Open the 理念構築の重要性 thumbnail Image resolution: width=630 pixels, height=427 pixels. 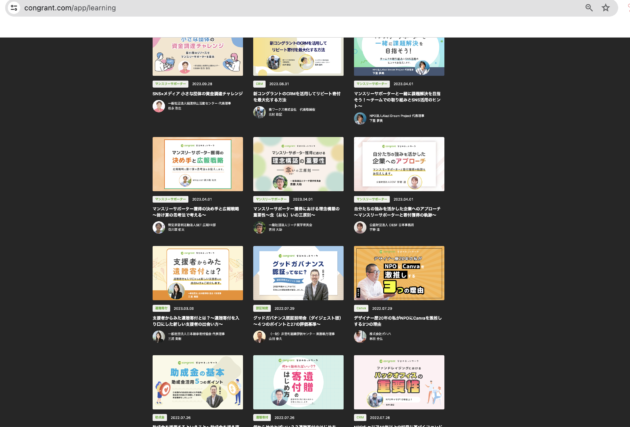(298, 164)
